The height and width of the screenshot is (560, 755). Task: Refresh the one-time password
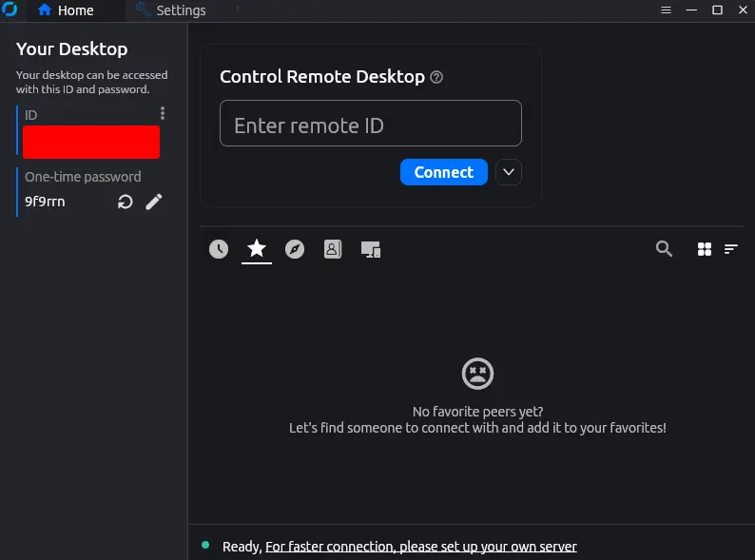[125, 202]
